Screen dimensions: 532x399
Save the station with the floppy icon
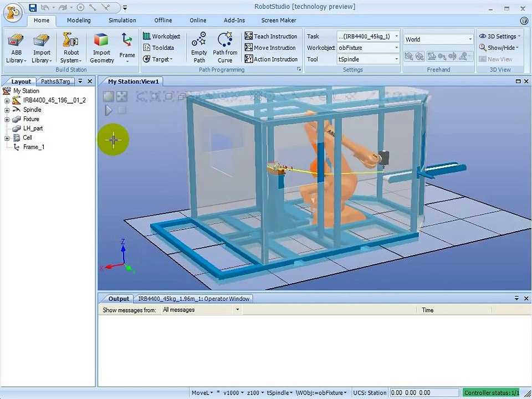(x=33, y=7)
